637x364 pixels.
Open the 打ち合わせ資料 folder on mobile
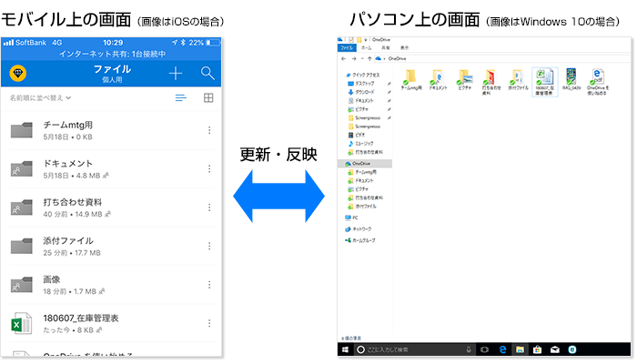coord(112,207)
